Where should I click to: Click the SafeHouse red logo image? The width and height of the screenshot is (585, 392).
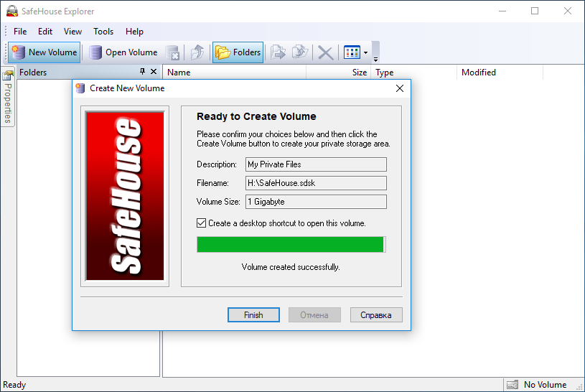(x=125, y=196)
